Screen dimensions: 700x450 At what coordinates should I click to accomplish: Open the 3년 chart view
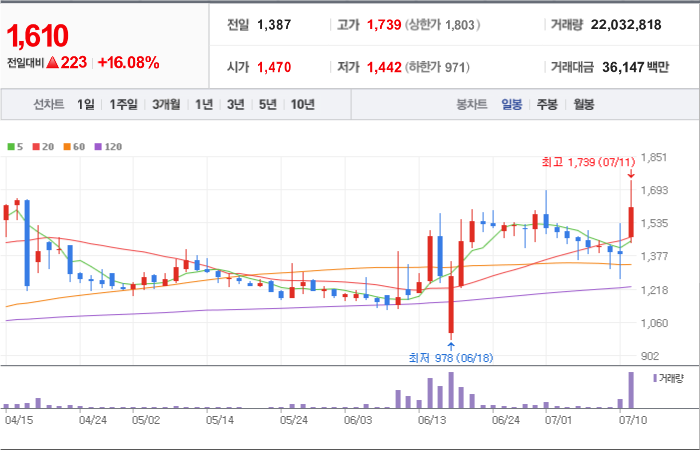click(x=235, y=104)
